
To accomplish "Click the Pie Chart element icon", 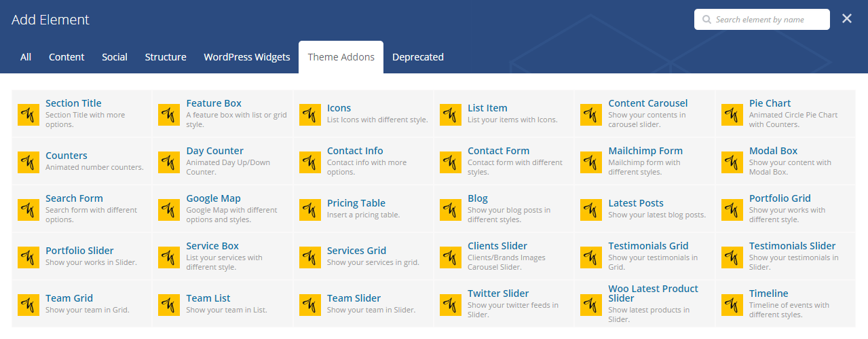I will click(732, 115).
